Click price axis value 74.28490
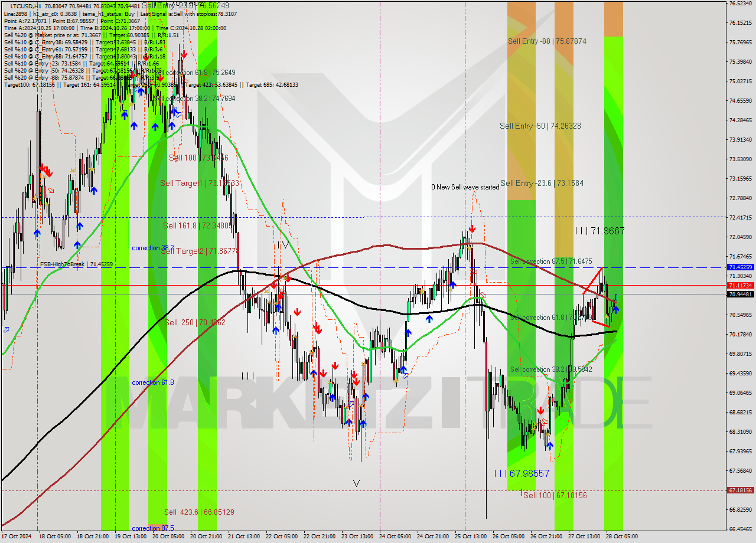Screen dimensions: 756x543 [740, 120]
